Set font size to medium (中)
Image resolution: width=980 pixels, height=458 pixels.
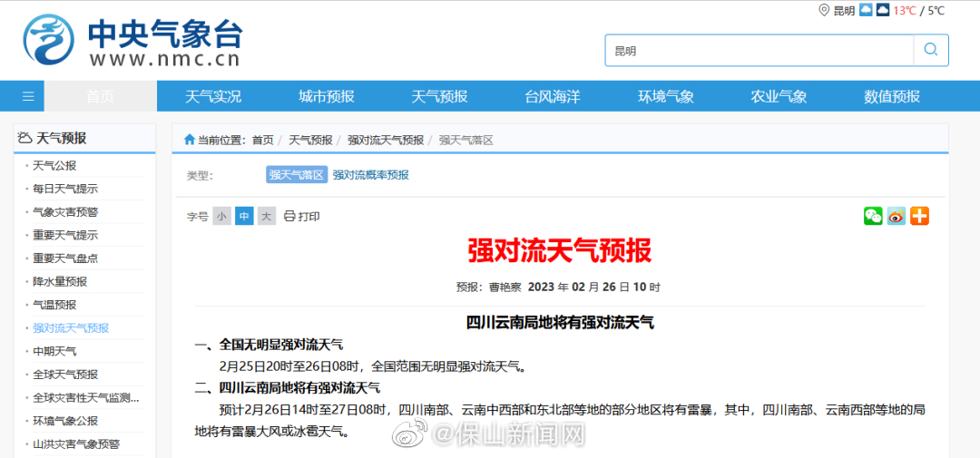point(244,217)
